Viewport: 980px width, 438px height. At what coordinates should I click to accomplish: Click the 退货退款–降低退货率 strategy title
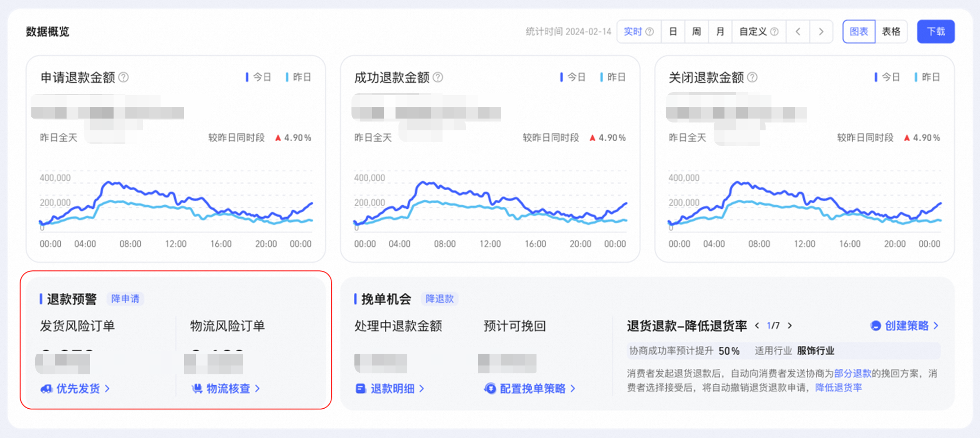[687, 326]
